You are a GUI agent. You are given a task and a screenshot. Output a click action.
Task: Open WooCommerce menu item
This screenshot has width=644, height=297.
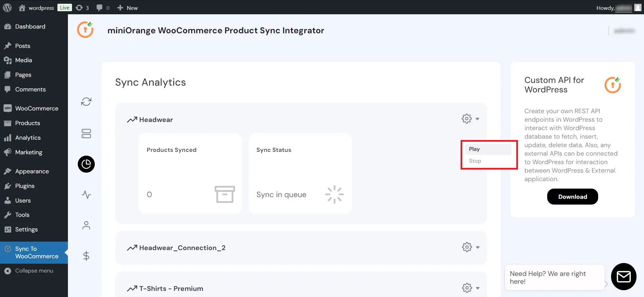pos(34,108)
